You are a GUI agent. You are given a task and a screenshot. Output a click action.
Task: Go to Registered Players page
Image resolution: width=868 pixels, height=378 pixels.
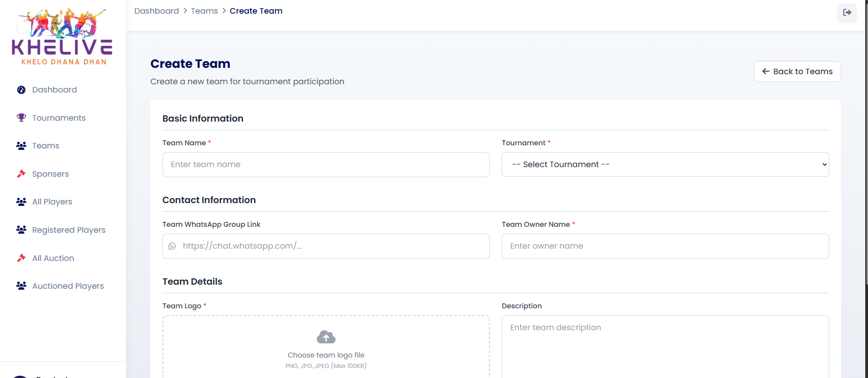[69, 230]
